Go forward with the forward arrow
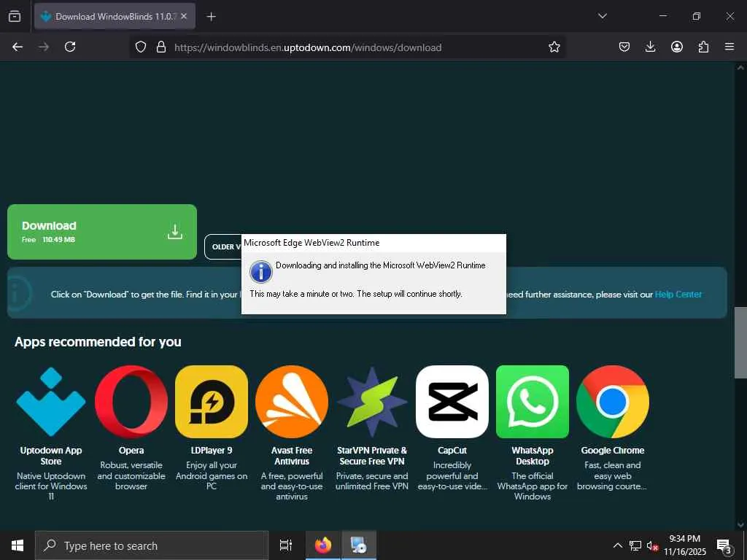This screenshot has width=747, height=560. (x=44, y=47)
